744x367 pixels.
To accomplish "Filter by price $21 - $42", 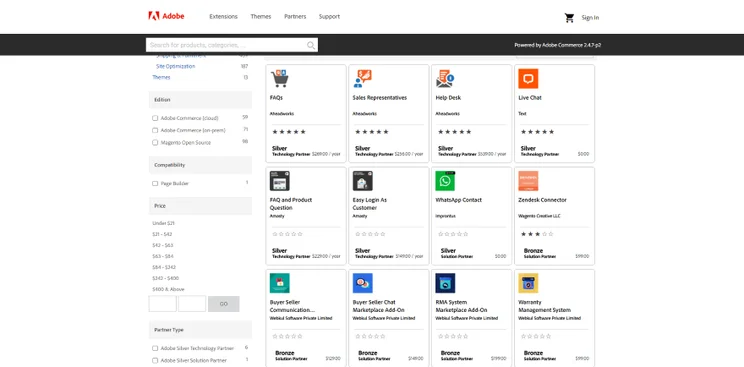I will click(162, 234).
